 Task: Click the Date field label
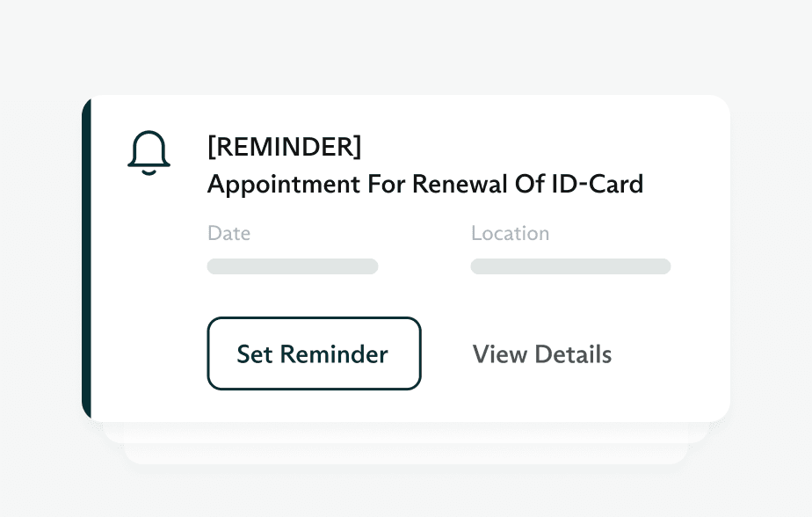pyautogui.click(x=228, y=233)
